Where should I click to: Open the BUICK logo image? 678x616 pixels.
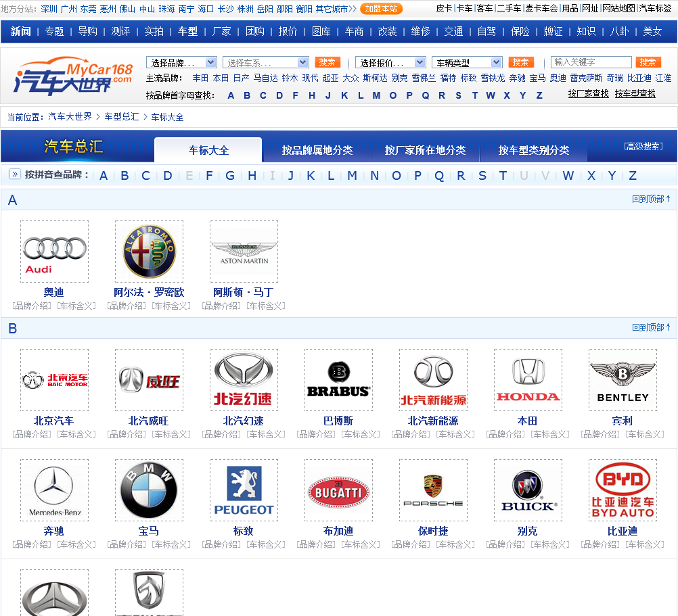528,490
